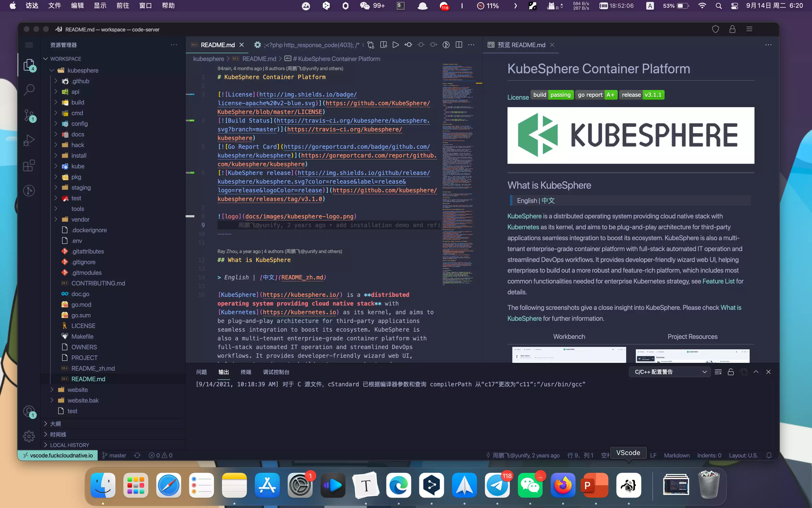Image resolution: width=812 pixels, height=508 pixels.
Task: Switch to the 调试控制台 debug console tab
Action: [x=276, y=372]
